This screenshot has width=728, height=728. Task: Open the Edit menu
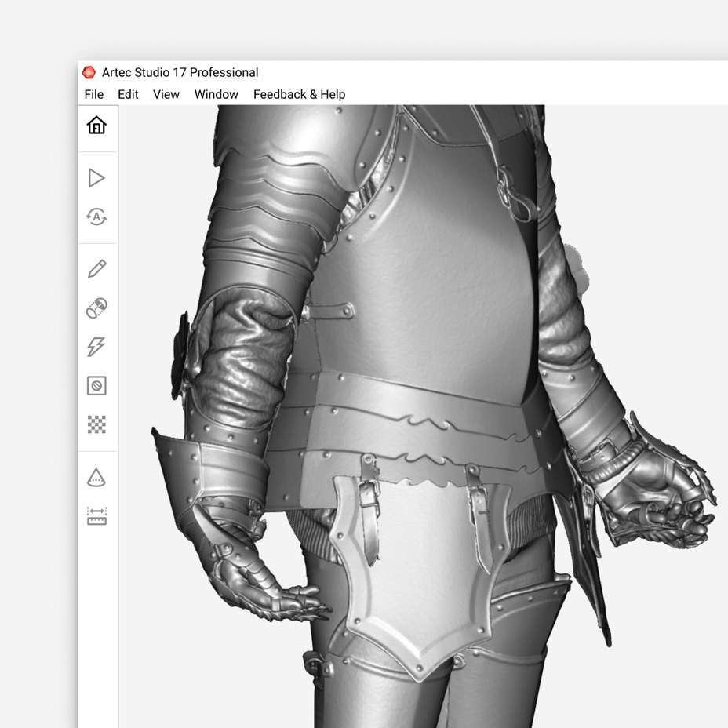click(x=127, y=94)
